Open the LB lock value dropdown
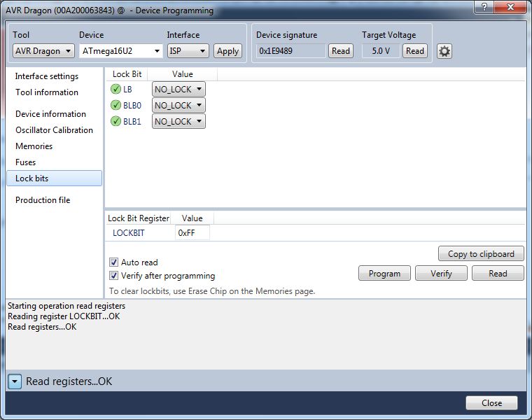 point(178,89)
